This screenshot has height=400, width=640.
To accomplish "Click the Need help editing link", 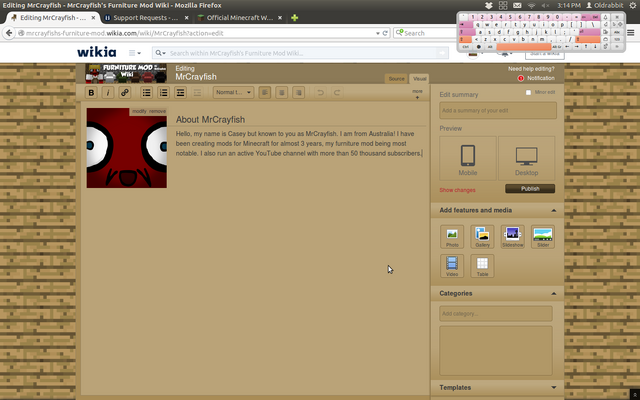I will coord(531,69).
